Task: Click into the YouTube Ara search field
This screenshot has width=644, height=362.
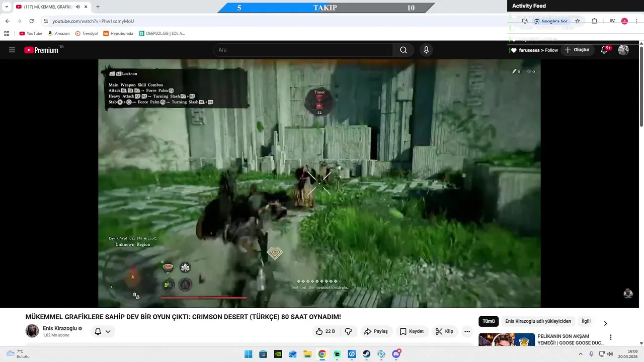Action: click(303, 50)
